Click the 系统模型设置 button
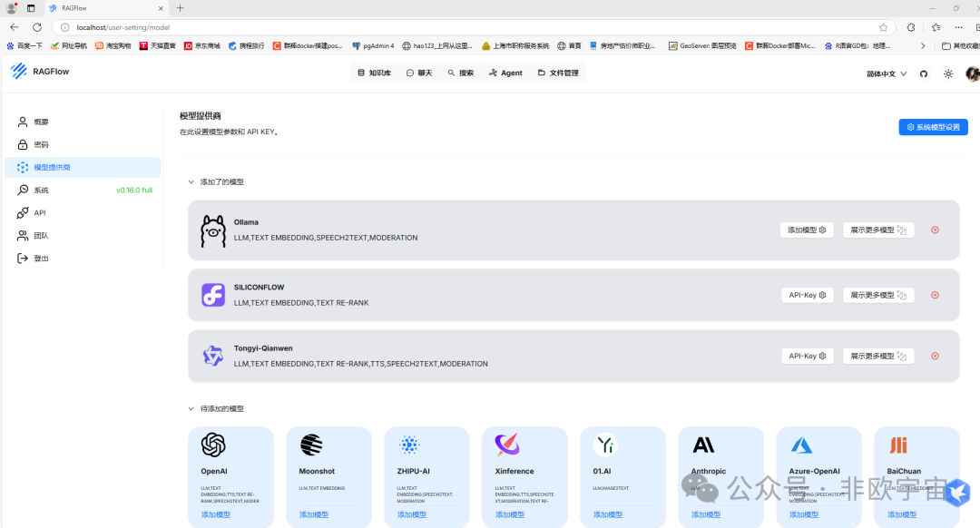The image size is (980, 528). (933, 127)
